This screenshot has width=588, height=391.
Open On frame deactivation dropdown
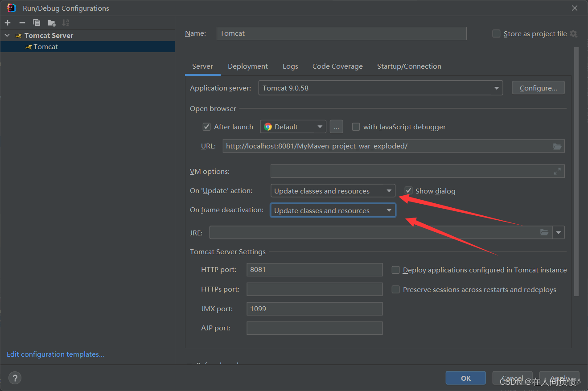click(333, 210)
